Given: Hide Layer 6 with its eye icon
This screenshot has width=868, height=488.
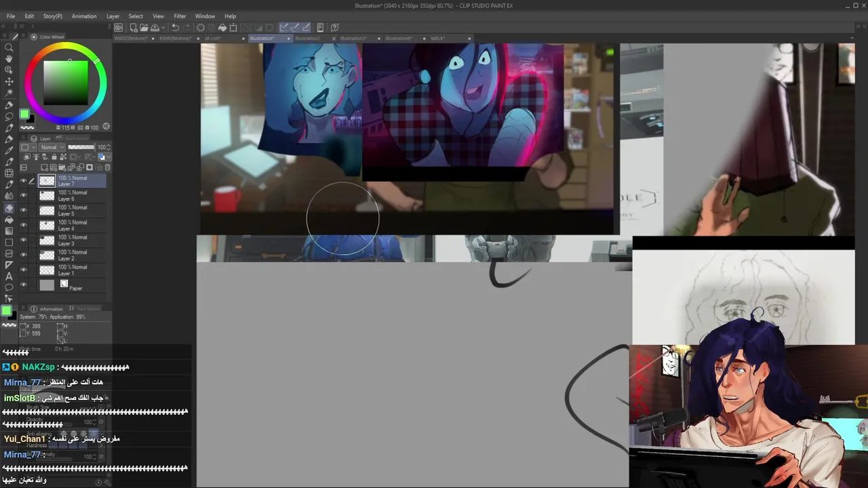Looking at the screenshot, I should click(x=23, y=196).
